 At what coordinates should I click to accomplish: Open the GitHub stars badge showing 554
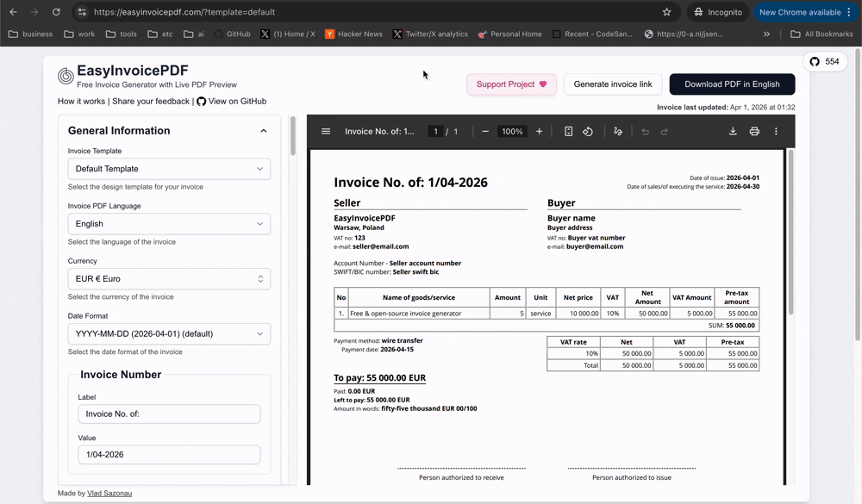click(x=825, y=61)
